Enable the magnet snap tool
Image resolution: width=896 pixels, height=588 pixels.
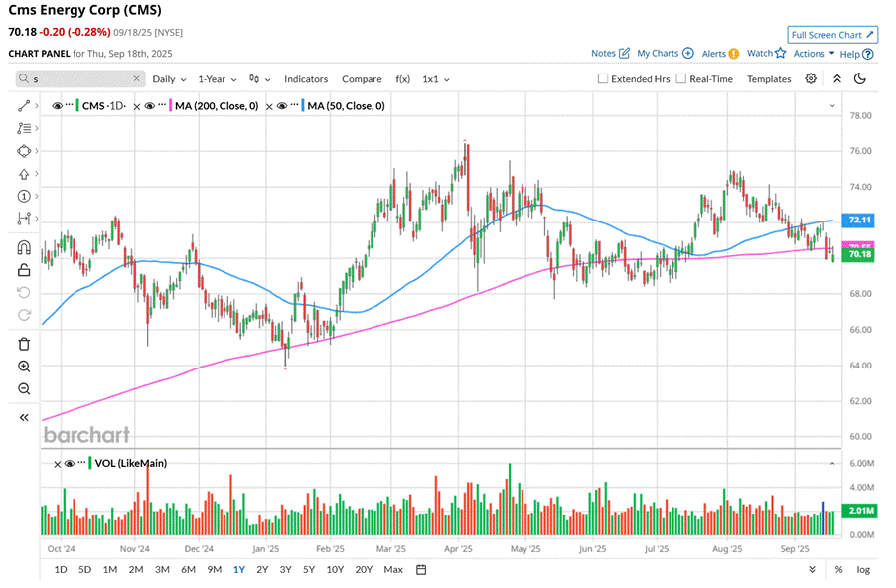click(x=24, y=247)
